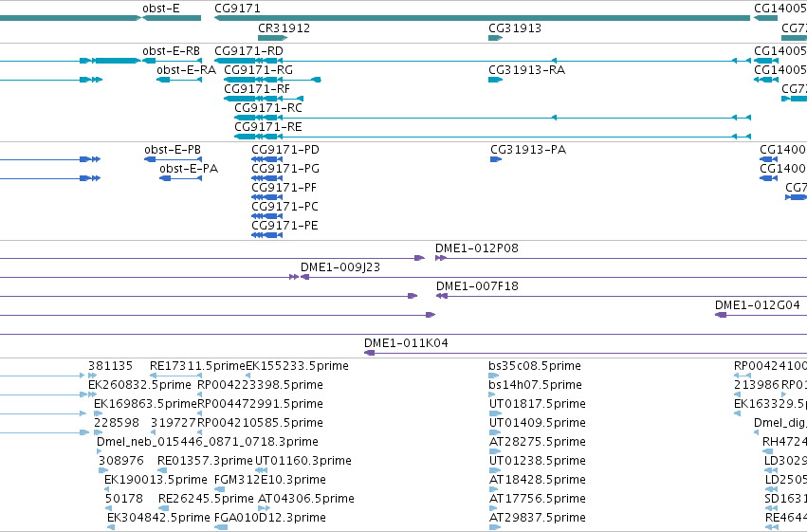Select the Dmel_neb_015446_0871_0718.3prime label
This screenshot has height=532, width=807.
[208, 443]
